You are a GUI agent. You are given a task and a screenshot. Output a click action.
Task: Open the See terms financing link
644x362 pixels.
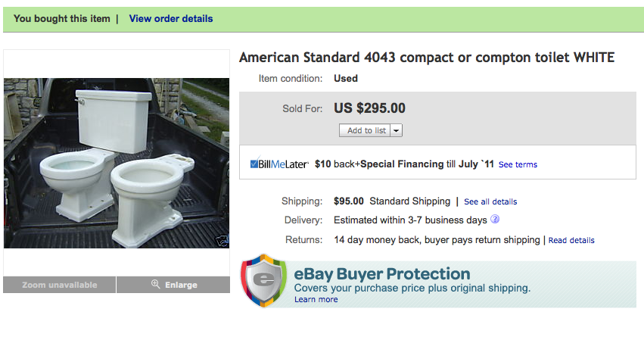coord(518,164)
